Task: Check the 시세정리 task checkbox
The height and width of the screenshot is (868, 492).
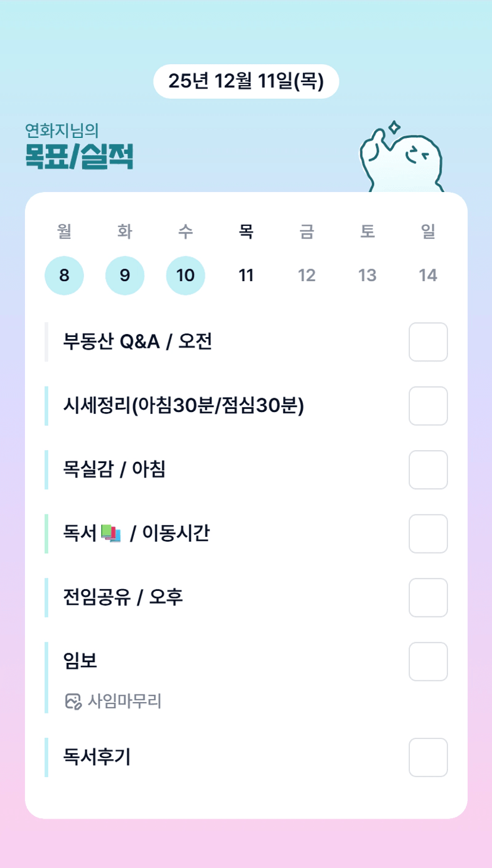Action: (x=428, y=406)
